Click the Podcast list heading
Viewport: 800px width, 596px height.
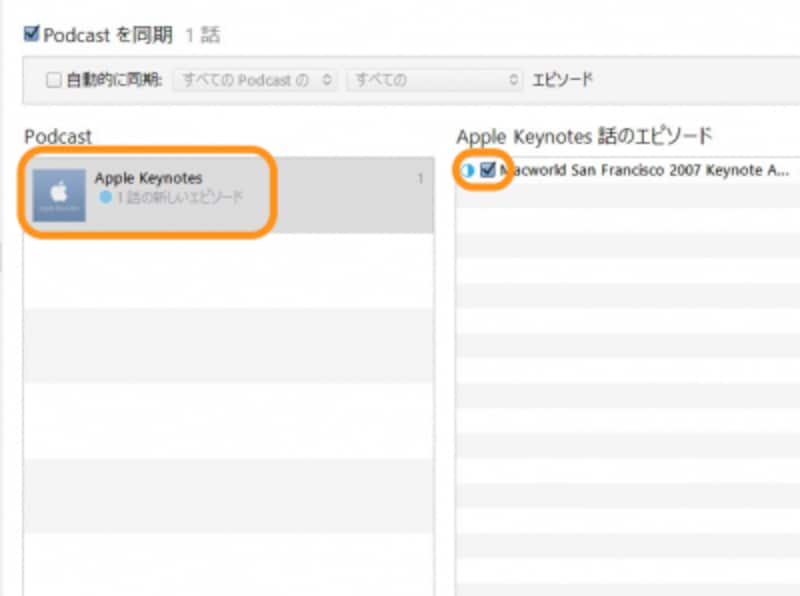[58, 137]
